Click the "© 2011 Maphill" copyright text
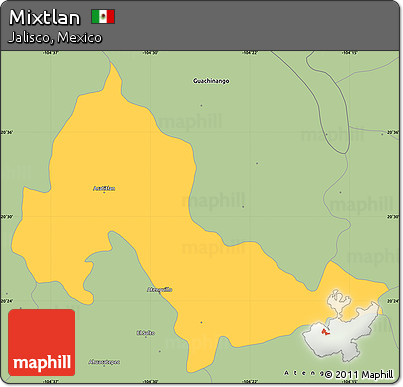Viewport: 403px width, 387px height. pyautogui.click(x=359, y=375)
